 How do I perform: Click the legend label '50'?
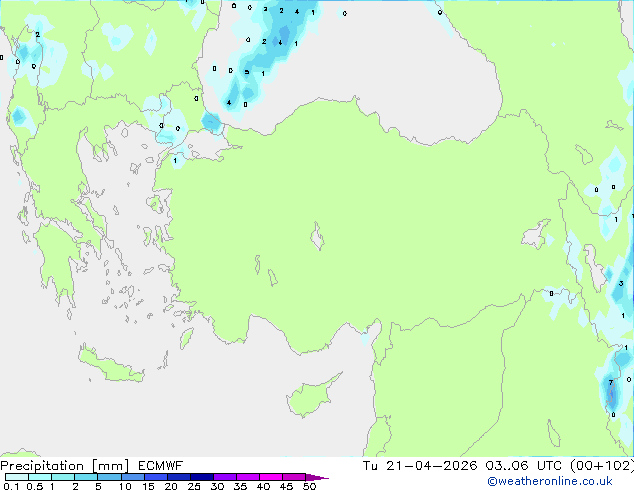point(309,486)
